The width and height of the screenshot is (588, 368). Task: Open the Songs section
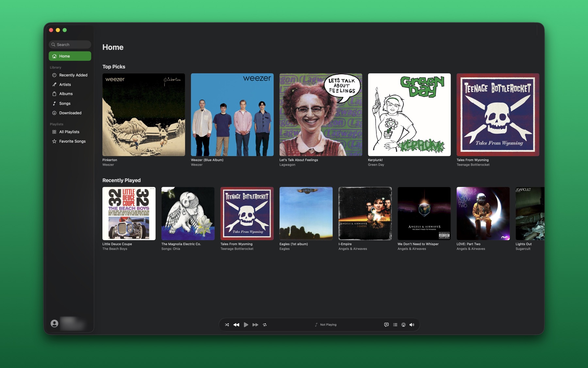point(70,103)
